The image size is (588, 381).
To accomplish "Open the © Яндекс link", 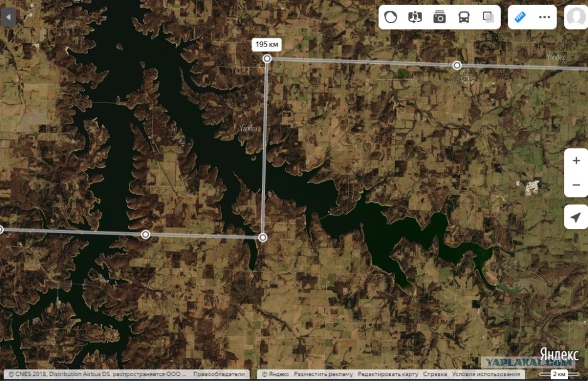I will 275,374.
